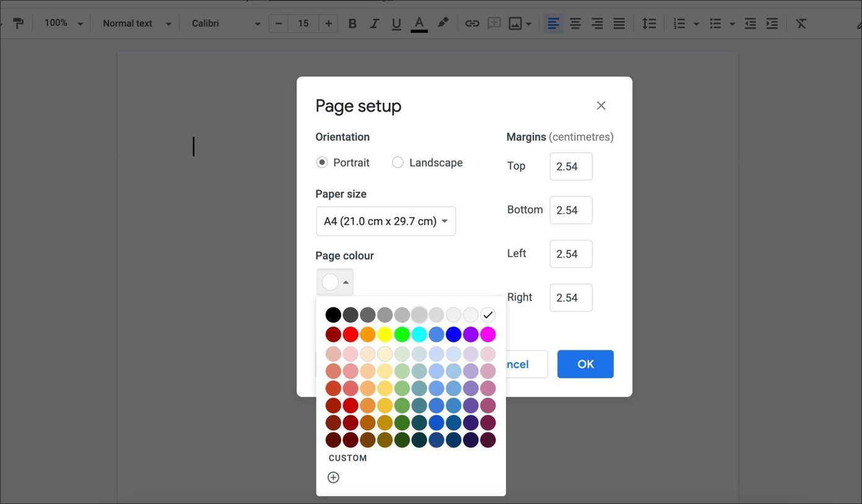Expand the Normal text style dropdown

(137, 24)
